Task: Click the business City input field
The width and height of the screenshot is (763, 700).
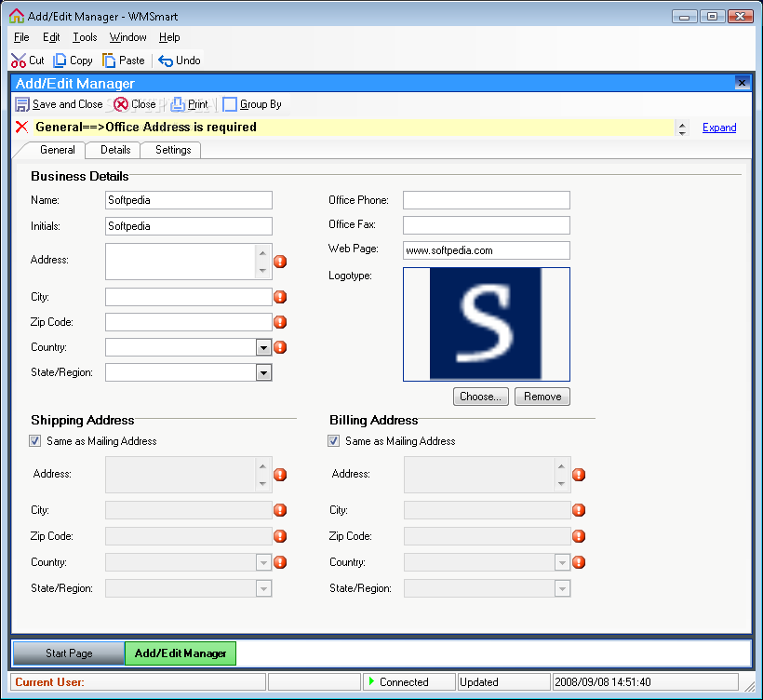Action: pos(189,297)
